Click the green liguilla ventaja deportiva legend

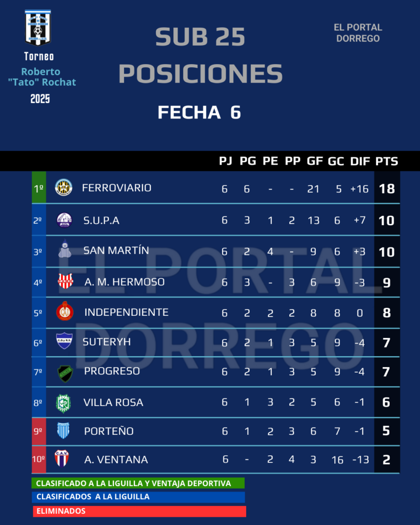tap(137, 483)
